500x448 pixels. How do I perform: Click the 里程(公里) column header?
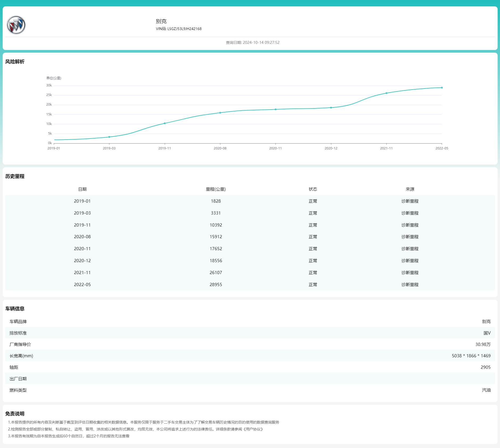tap(216, 189)
